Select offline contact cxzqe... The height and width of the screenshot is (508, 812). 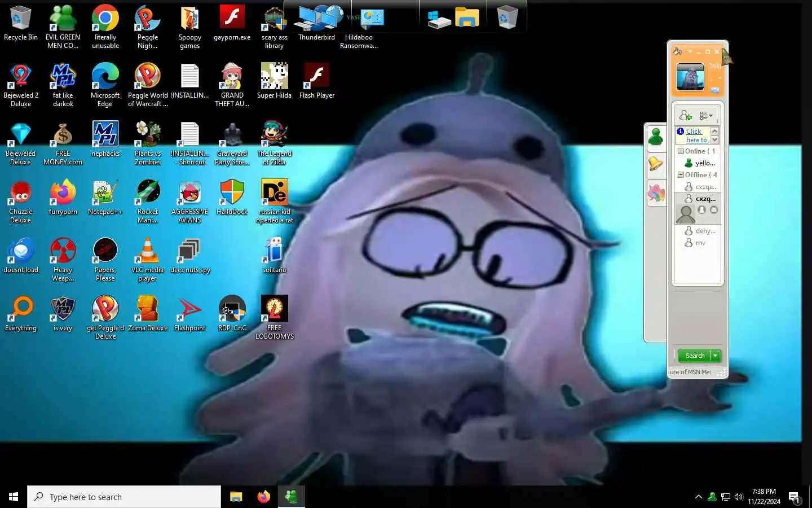tap(700, 187)
